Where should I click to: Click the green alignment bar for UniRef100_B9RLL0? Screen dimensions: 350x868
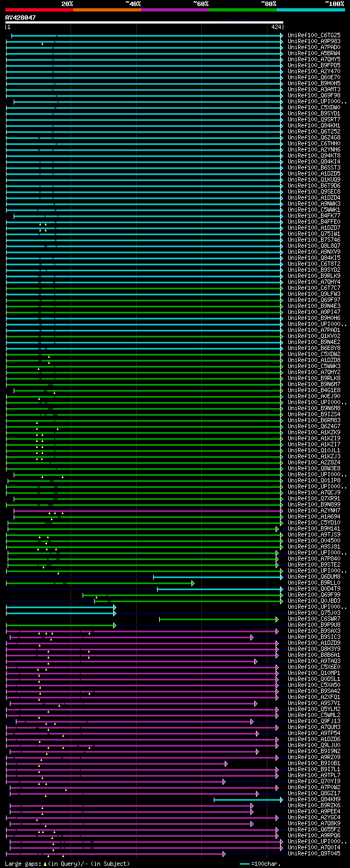point(100,582)
